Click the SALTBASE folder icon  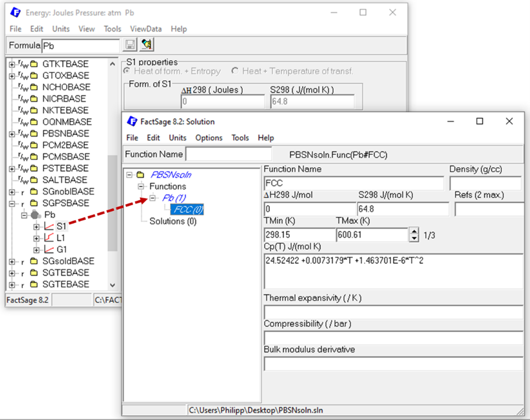point(34,180)
